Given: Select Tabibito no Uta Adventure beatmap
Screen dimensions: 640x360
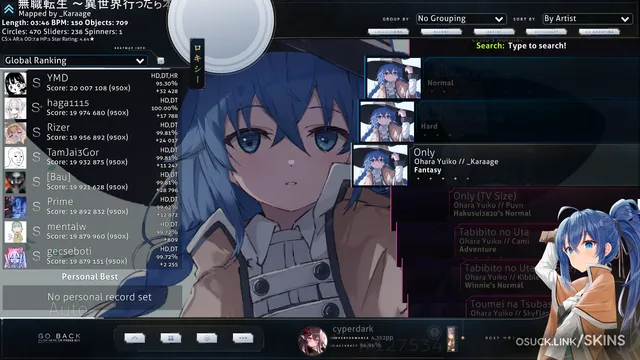Looking at the screenshot, I should (x=518, y=240).
